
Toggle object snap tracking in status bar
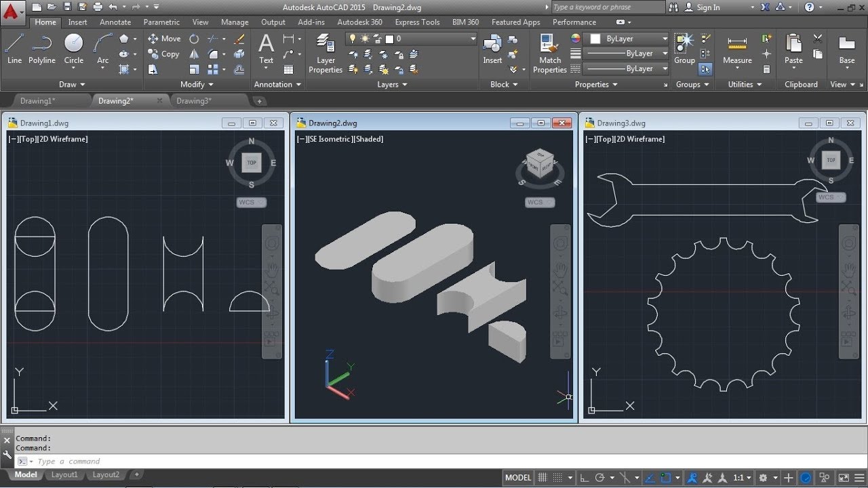(651, 478)
